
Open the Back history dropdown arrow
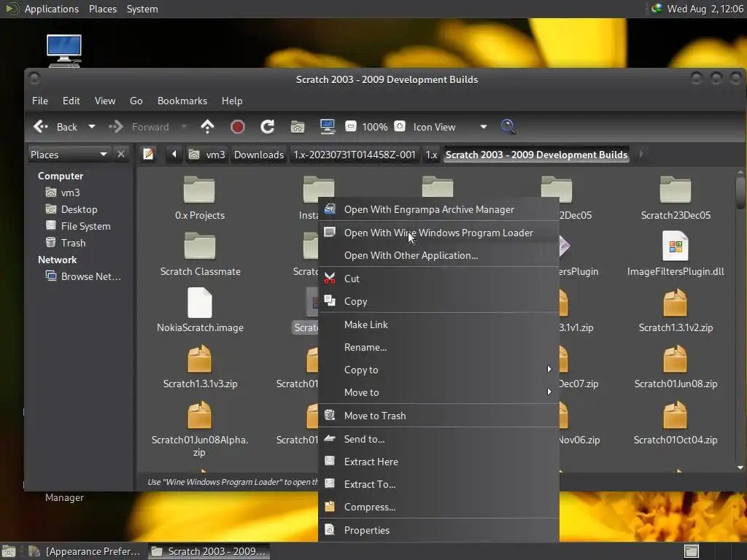[x=91, y=127]
